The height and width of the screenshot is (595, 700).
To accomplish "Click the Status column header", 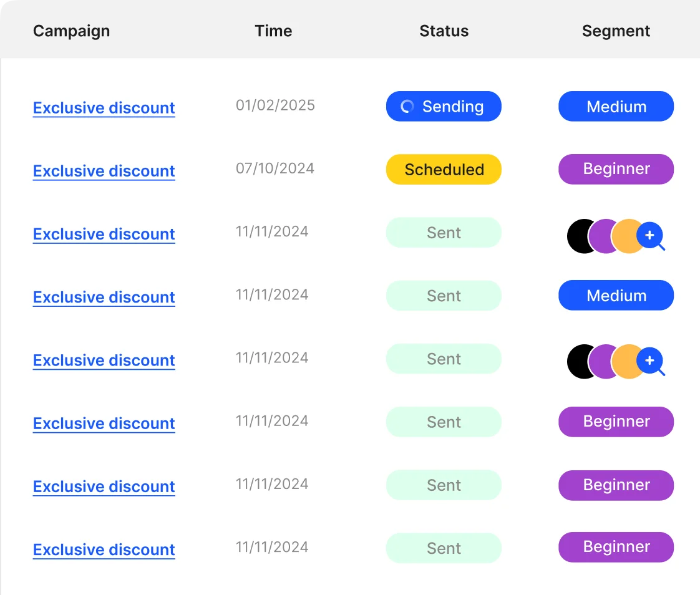I will coord(444,31).
